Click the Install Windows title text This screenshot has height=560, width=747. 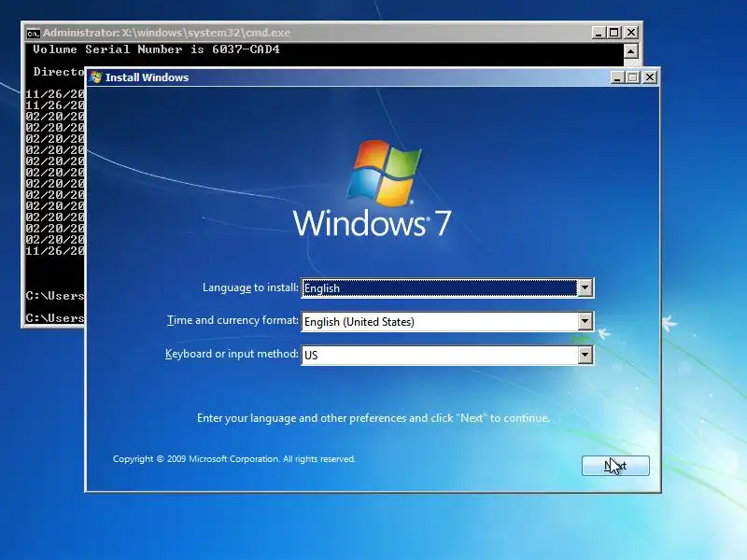point(147,77)
